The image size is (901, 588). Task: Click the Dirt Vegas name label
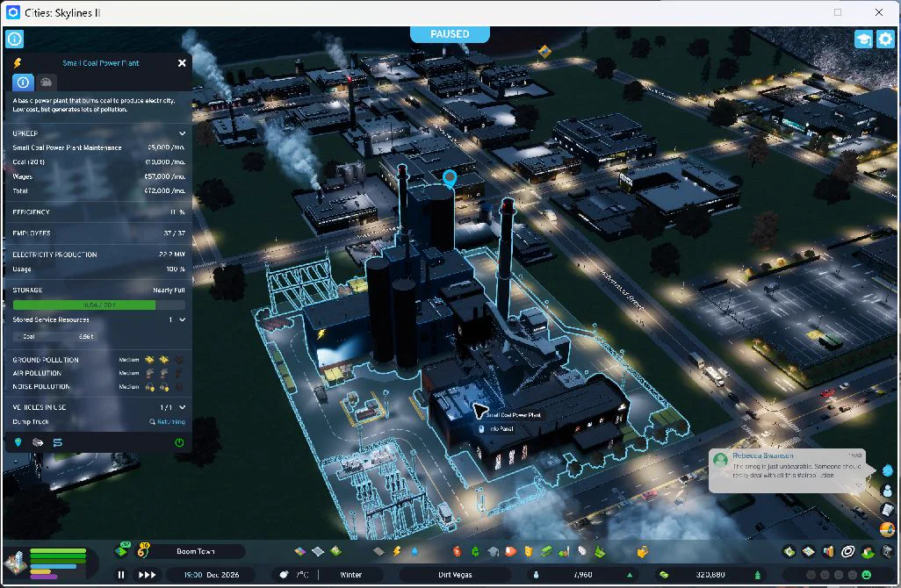point(455,575)
